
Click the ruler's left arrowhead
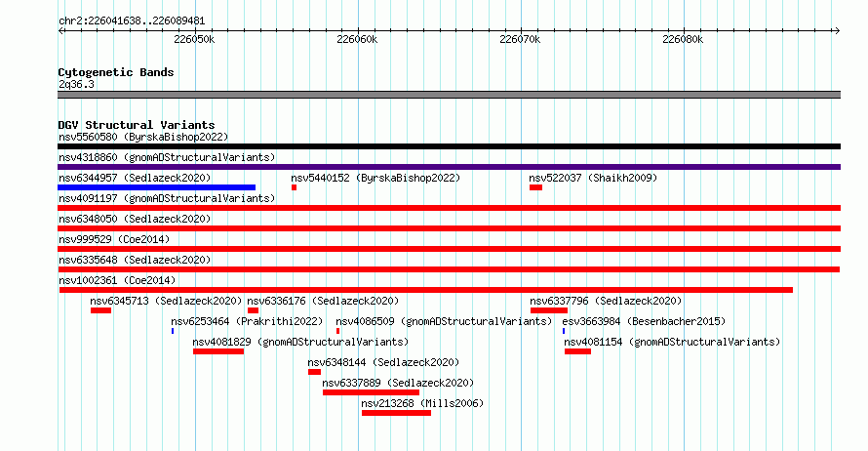coord(61,30)
